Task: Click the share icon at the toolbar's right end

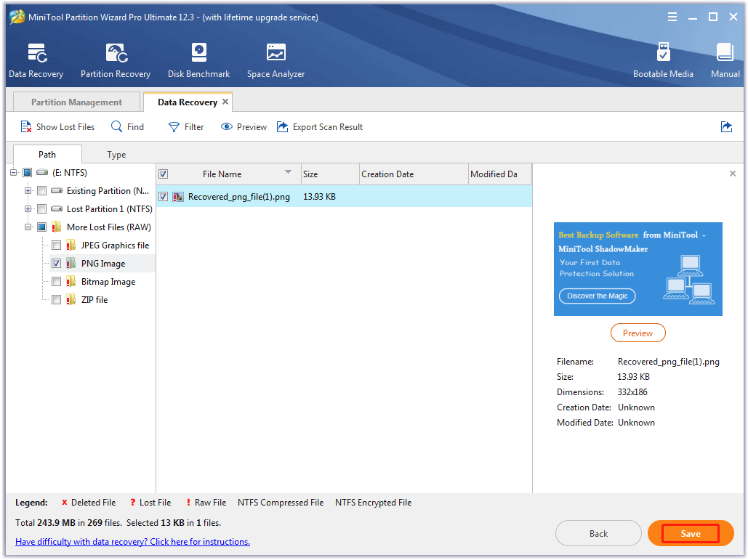Action: point(726,127)
